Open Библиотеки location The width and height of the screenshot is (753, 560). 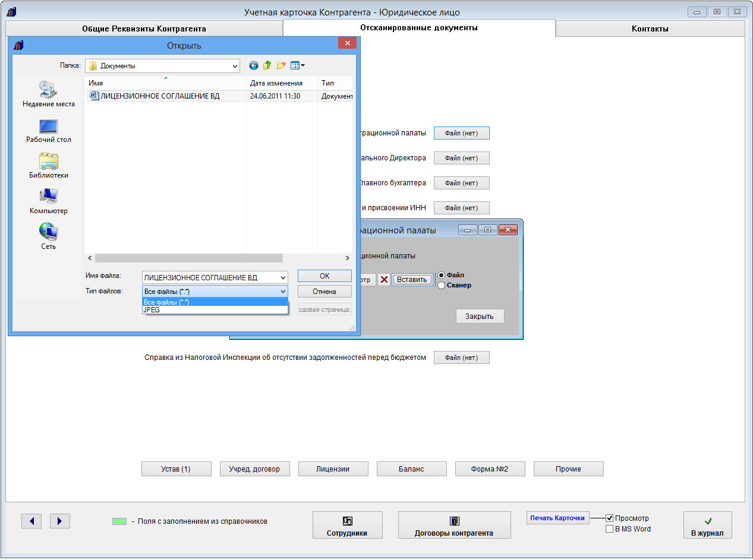tap(49, 166)
